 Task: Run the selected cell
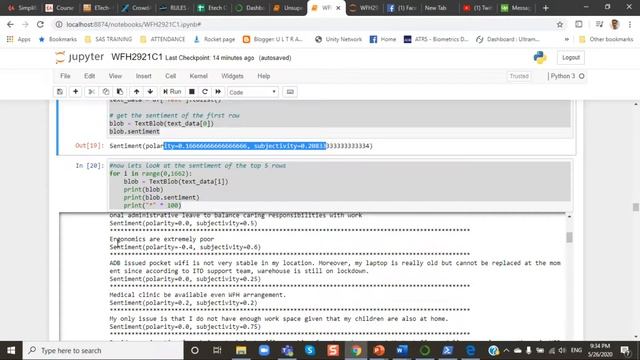tap(172, 92)
